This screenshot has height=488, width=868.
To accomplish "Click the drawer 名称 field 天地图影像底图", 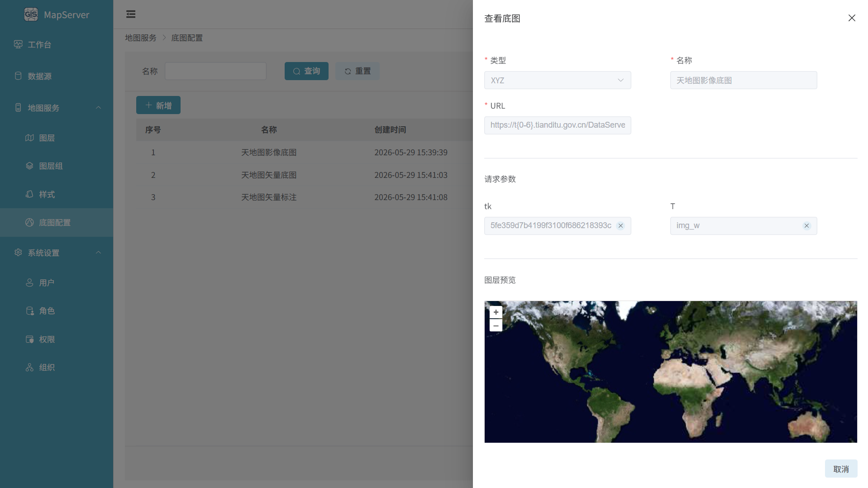I will [744, 80].
